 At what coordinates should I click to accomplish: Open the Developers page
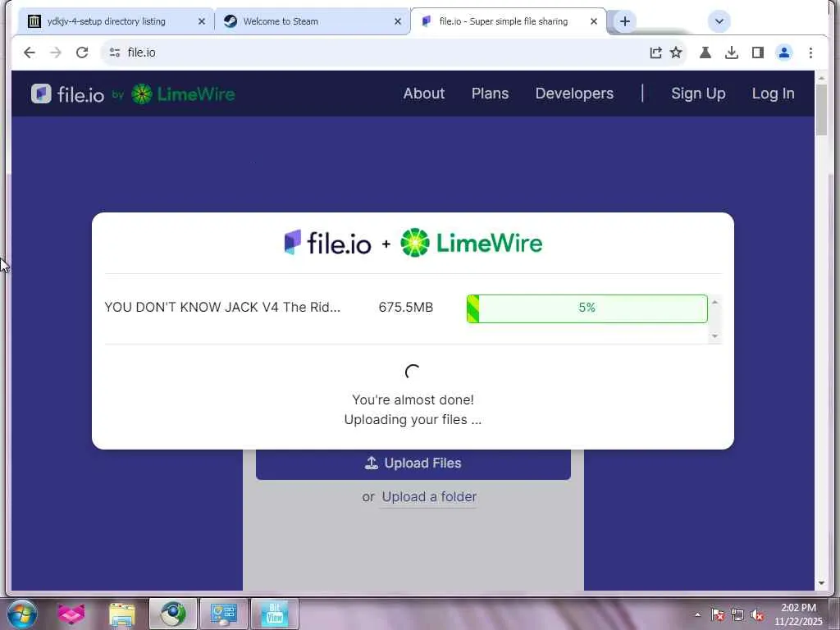click(x=574, y=94)
